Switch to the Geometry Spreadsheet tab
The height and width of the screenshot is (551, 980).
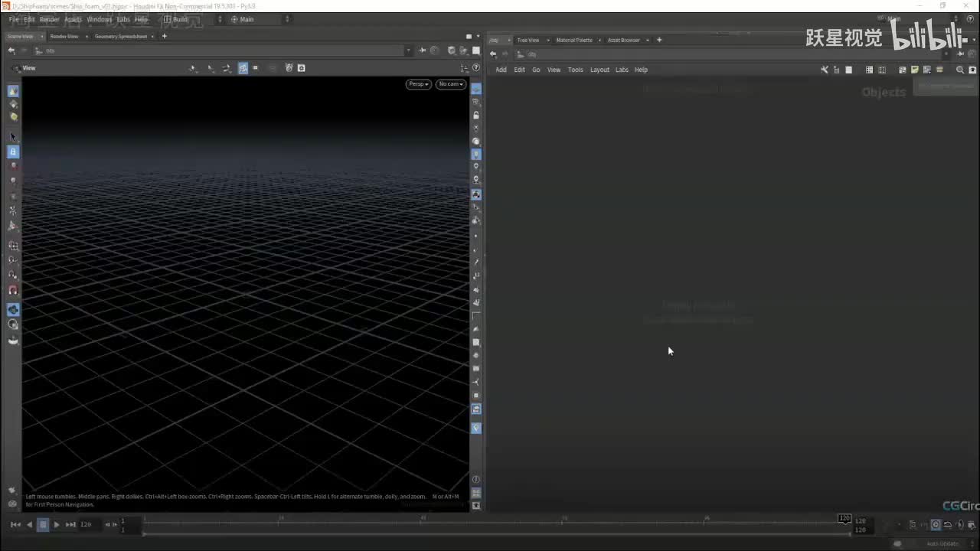click(x=121, y=36)
